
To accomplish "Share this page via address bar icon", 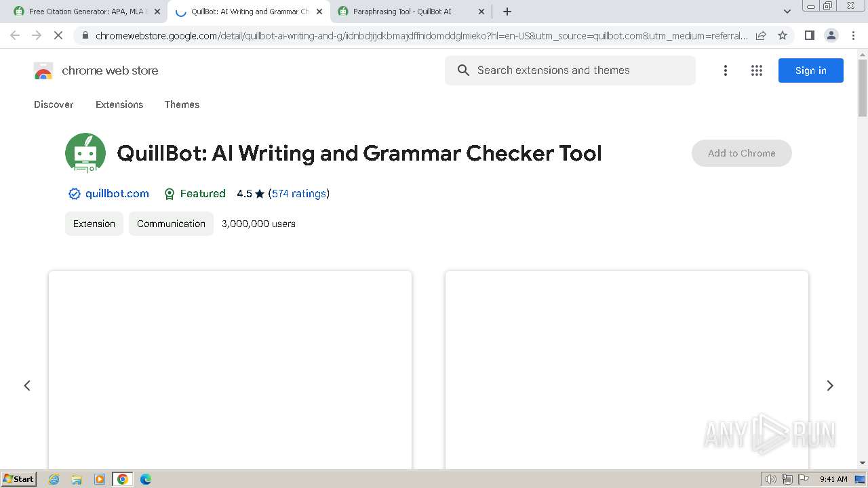I will click(761, 35).
